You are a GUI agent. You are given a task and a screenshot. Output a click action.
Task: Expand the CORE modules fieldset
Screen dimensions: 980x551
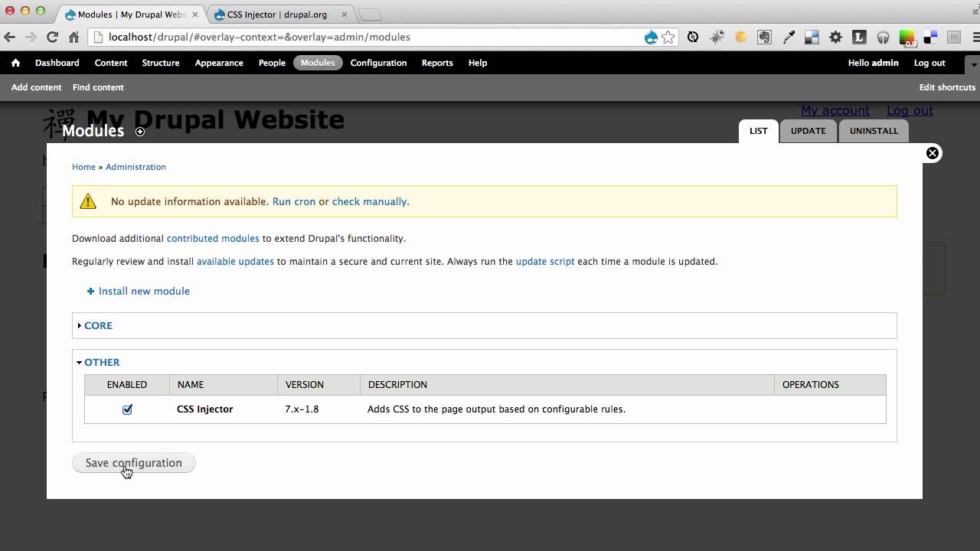(x=98, y=325)
